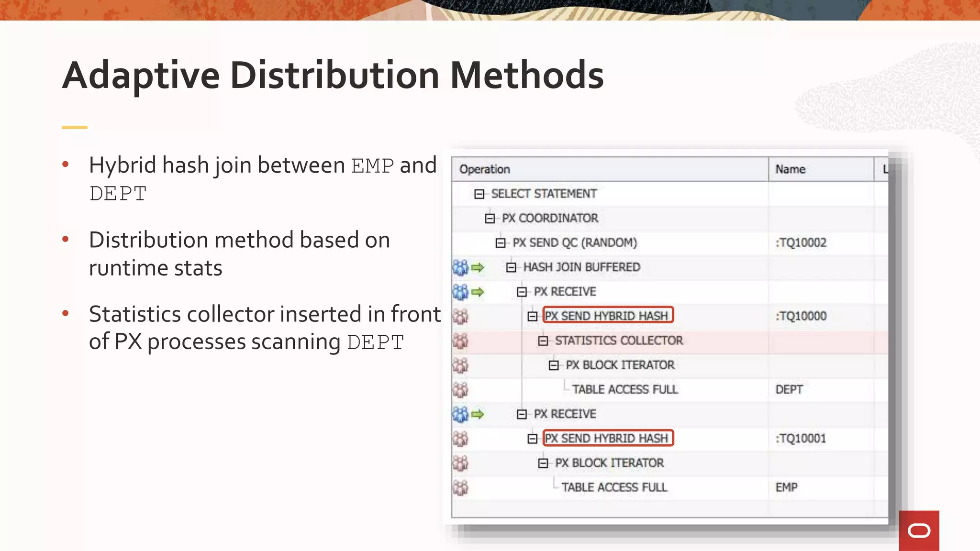Click the blue people icon beside the first PX RECEIVE
This screenshot has height=551, width=980.
coord(460,292)
